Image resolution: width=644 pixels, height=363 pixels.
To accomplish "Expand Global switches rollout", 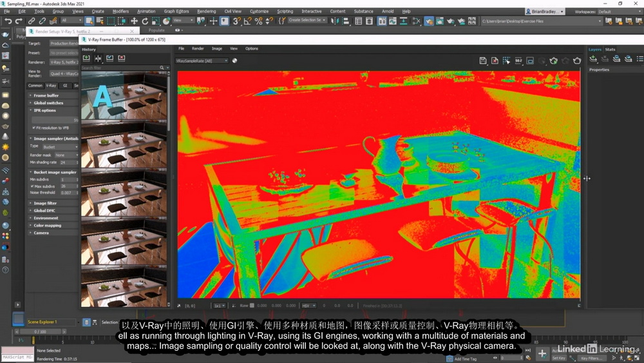I will pyautogui.click(x=48, y=103).
